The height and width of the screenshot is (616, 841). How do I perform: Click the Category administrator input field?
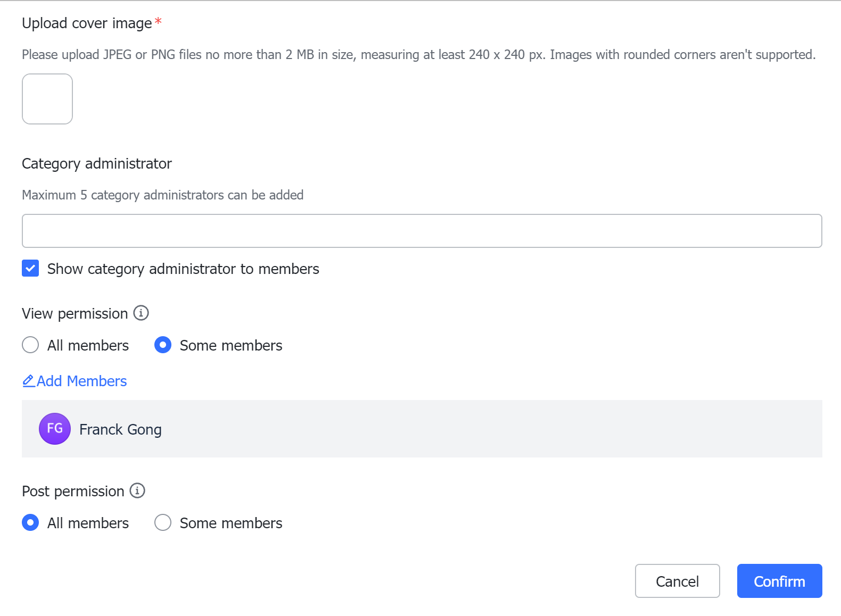[422, 231]
